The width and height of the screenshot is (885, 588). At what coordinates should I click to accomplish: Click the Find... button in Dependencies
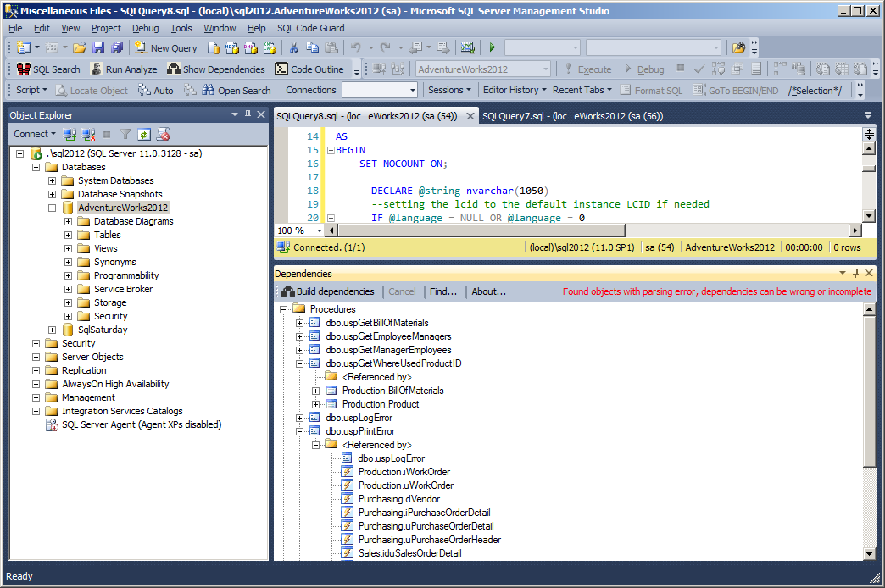(x=442, y=291)
